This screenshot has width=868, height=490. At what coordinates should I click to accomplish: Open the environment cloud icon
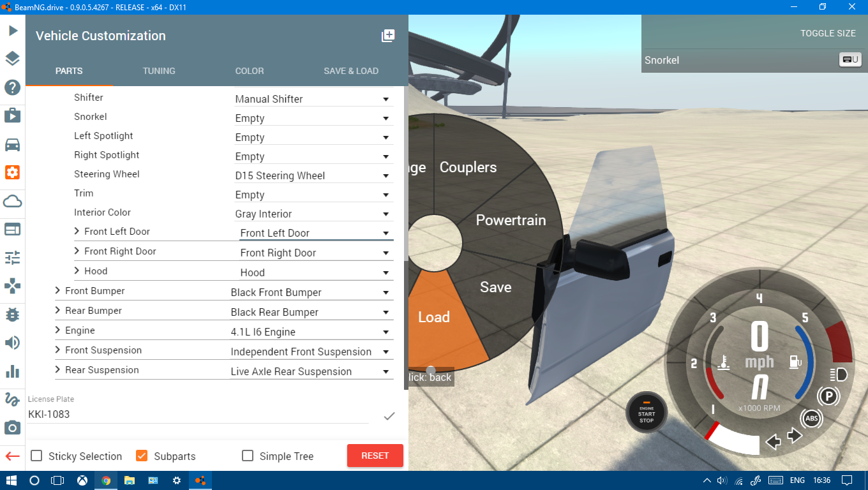pos(13,201)
